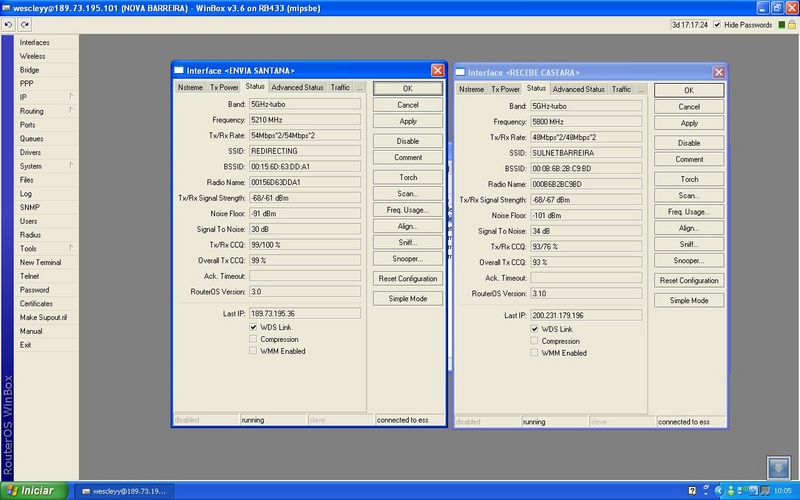The width and height of the screenshot is (800, 500).
Task: Expand the IP submenu in sidebar
Action: (x=71, y=96)
